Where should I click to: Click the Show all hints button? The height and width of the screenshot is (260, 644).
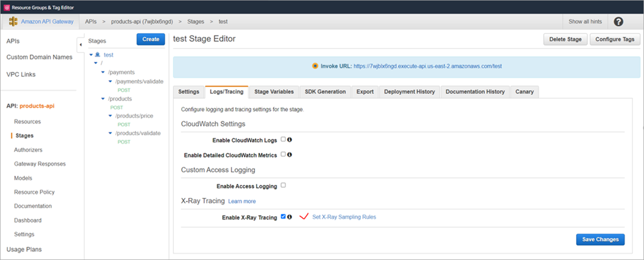(x=585, y=22)
